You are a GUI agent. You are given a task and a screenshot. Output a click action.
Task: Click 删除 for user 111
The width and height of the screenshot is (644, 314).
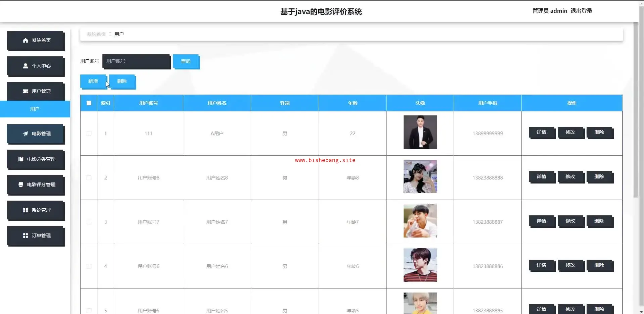pos(599,133)
